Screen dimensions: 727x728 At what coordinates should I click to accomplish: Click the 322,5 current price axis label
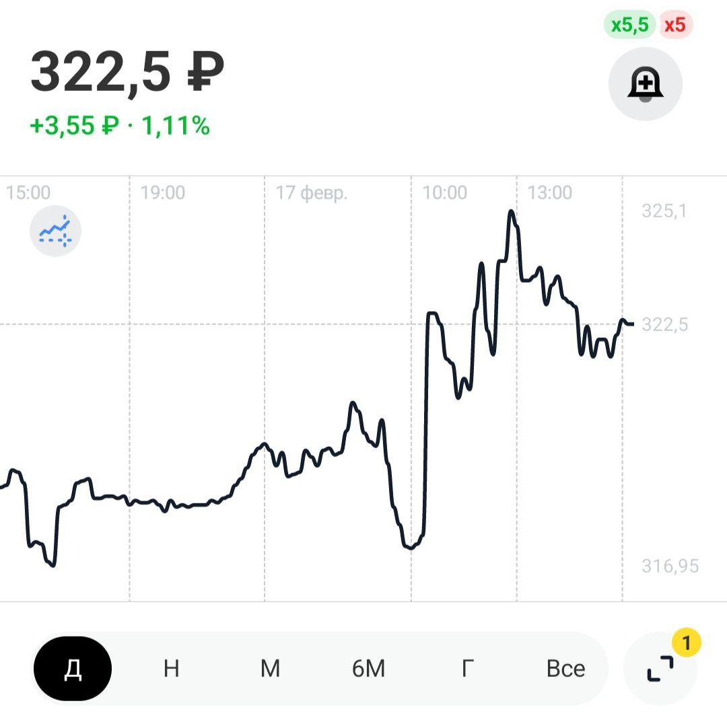point(664,325)
